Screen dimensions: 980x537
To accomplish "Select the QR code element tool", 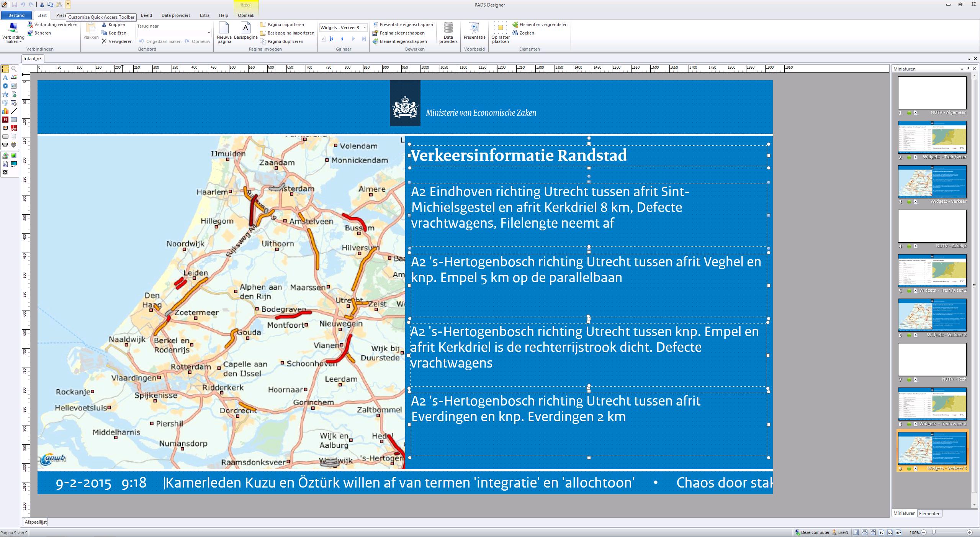I will click(5, 172).
